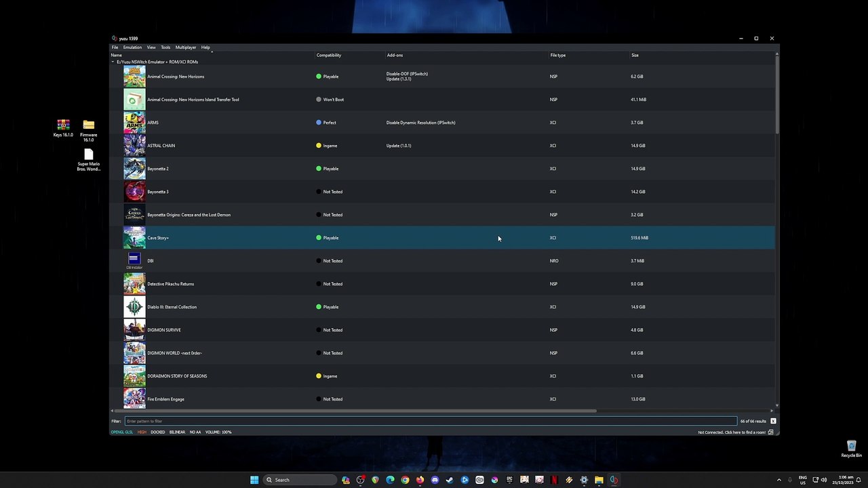
Task: Clear the filter with the X button
Action: point(773,421)
